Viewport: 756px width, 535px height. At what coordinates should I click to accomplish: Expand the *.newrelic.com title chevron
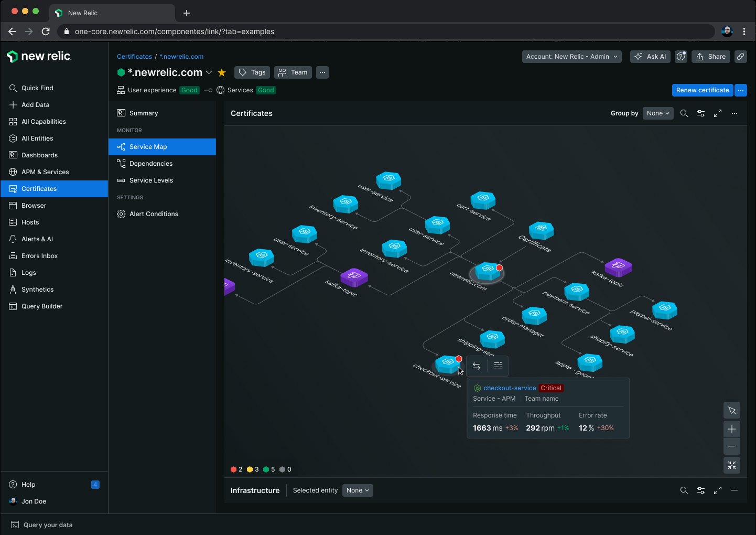209,72
